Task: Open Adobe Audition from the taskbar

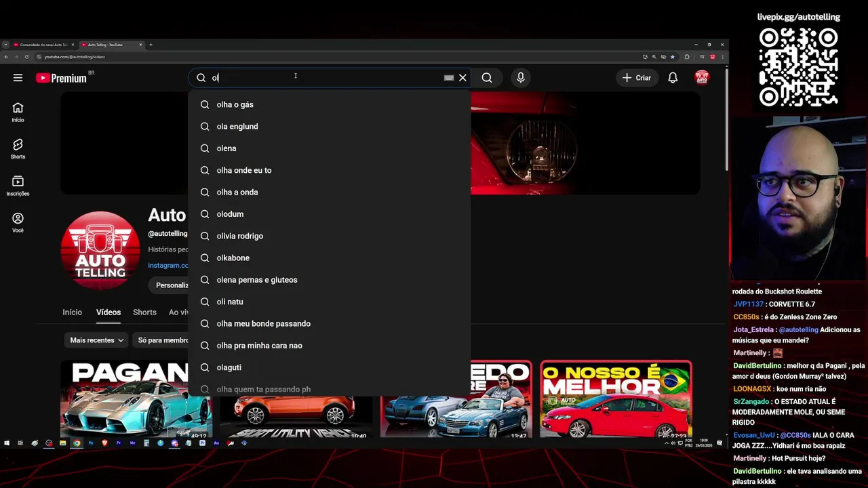Action: coord(216,443)
